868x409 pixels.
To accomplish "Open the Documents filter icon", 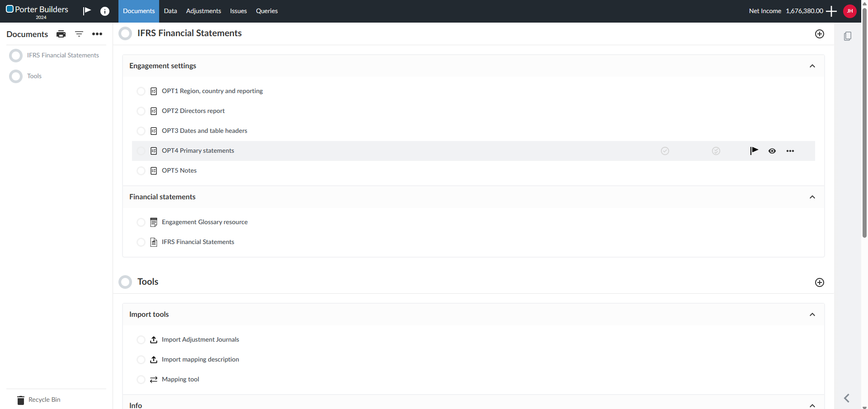I will [79, 34].
